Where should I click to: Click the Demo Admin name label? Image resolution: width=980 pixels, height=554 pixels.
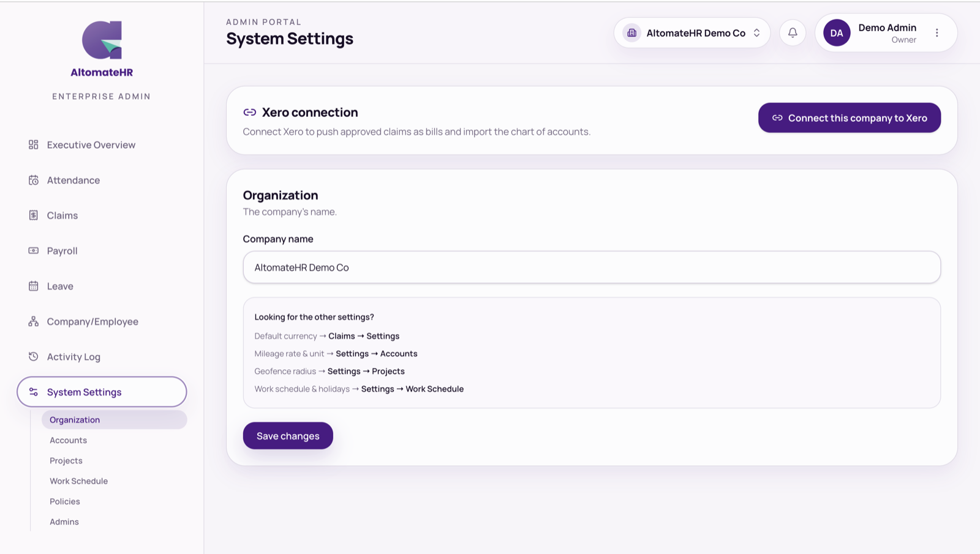tap(887, 28)
